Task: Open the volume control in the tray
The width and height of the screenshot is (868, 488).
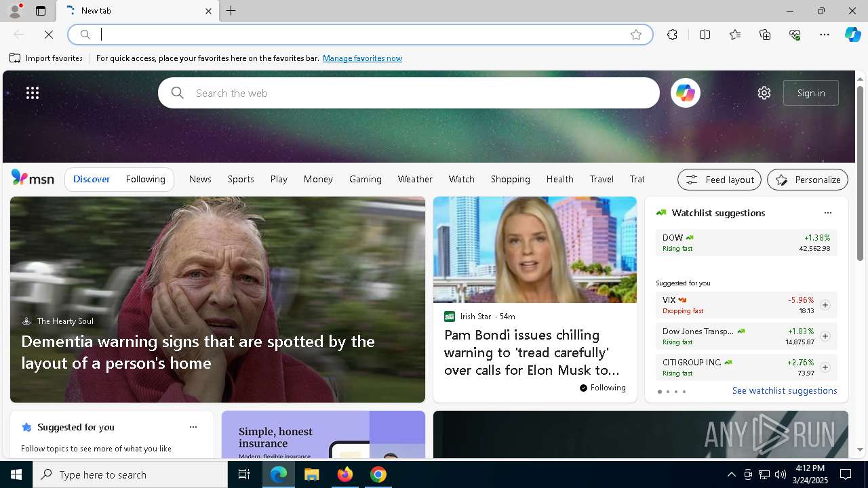Action: pos(780,474)
